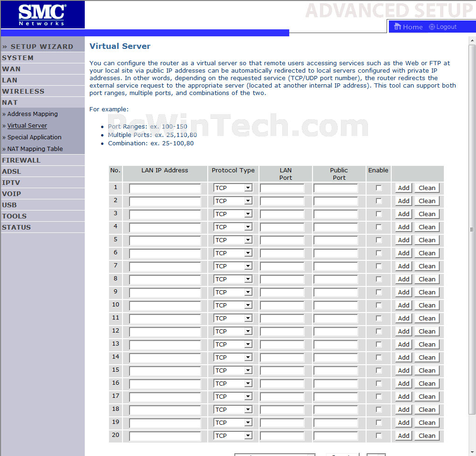
Task: Go to the TOOLS section
Action: [14, 216]
